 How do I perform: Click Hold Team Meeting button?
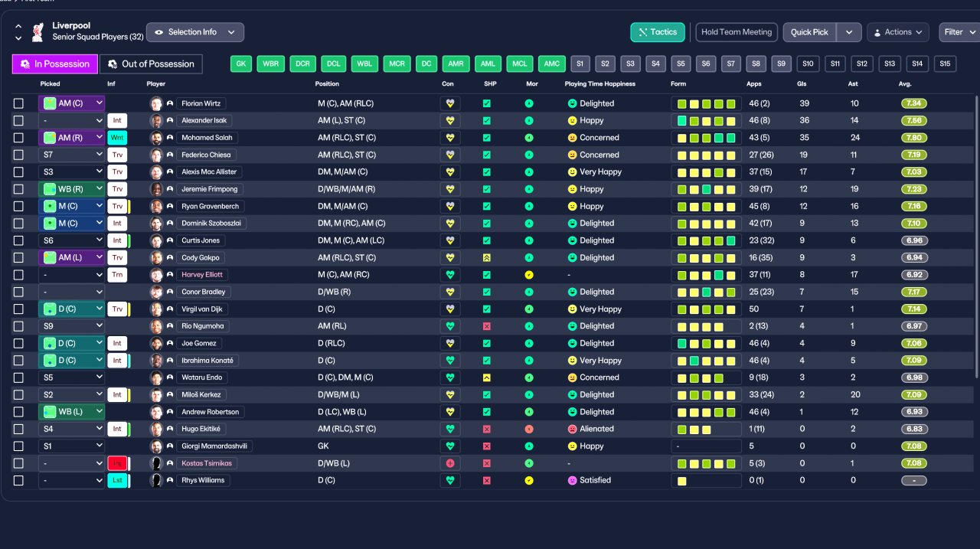tap(737, 32)
